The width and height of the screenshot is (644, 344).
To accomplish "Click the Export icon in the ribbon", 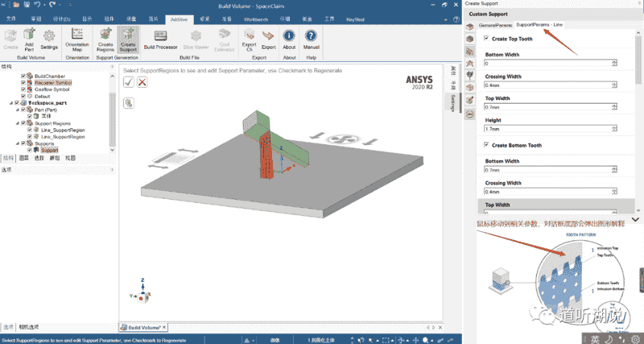I will [x=268, y=39].
